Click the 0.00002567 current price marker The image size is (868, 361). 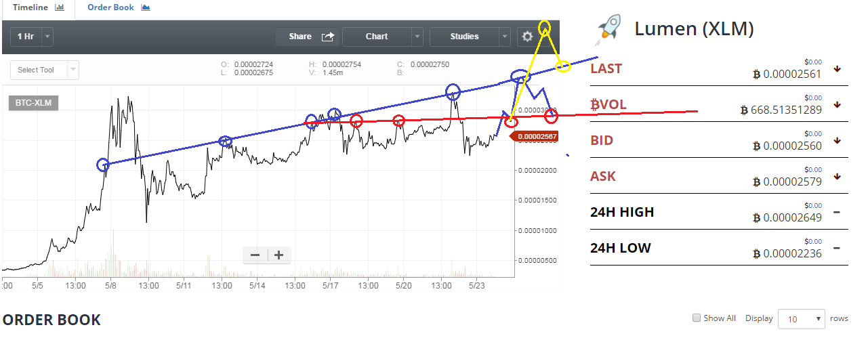click(x=535, y=137)
